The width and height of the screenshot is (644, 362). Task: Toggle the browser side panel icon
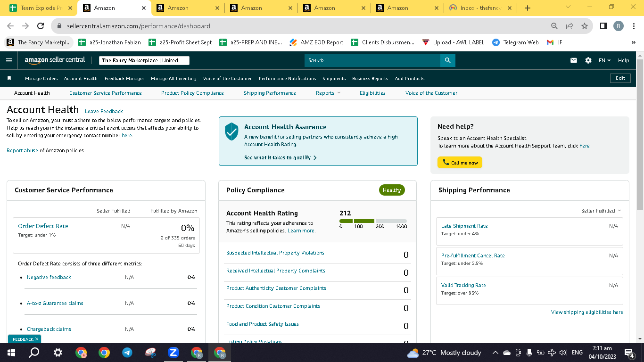(603, 26)
